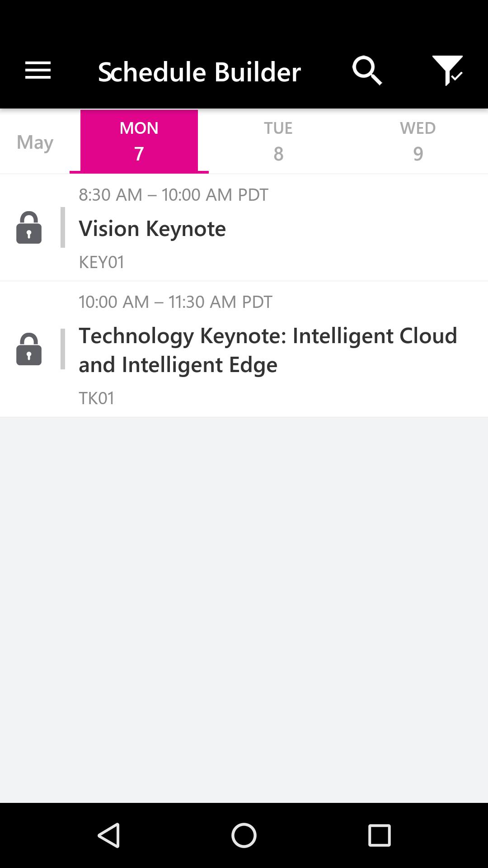Switch to the WED 9 tab
This screenshot has height=868, width=488.
pos(418,141)
